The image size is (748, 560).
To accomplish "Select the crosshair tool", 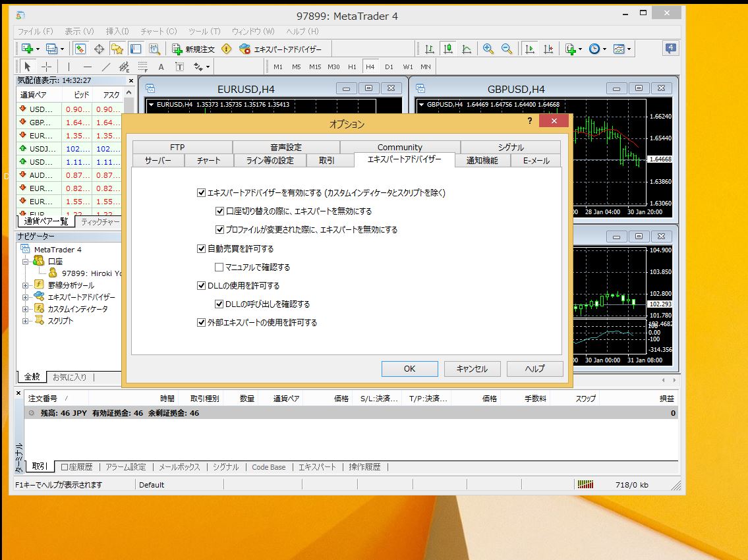I will click(x=46, y=67).
